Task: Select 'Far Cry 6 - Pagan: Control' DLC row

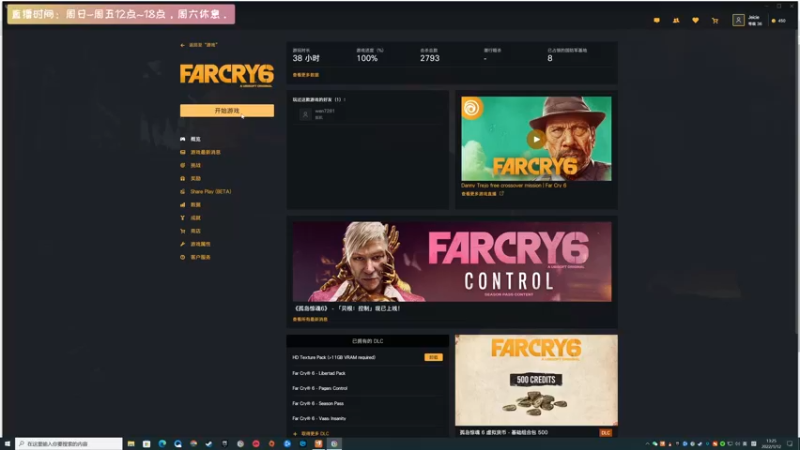Action: pyautogui.click(x=367, y=388)
